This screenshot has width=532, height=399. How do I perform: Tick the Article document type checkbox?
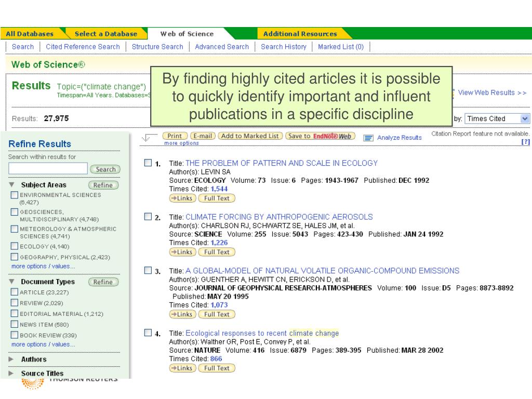coord(14,292)
